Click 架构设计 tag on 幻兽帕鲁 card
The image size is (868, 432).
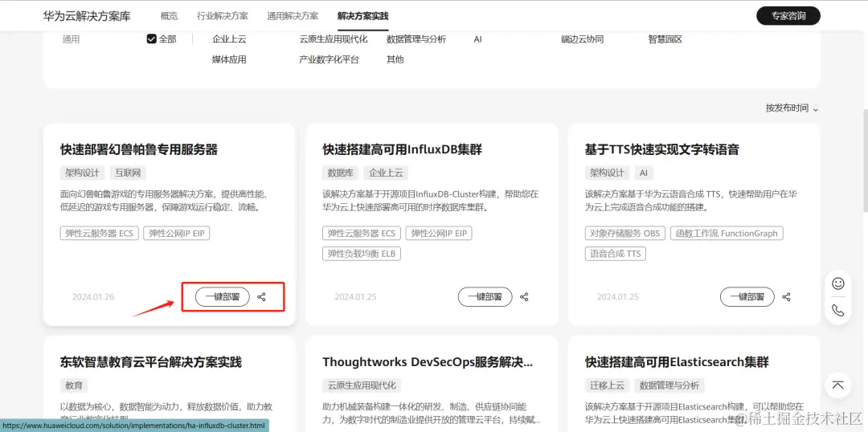(x=83, y=173)
